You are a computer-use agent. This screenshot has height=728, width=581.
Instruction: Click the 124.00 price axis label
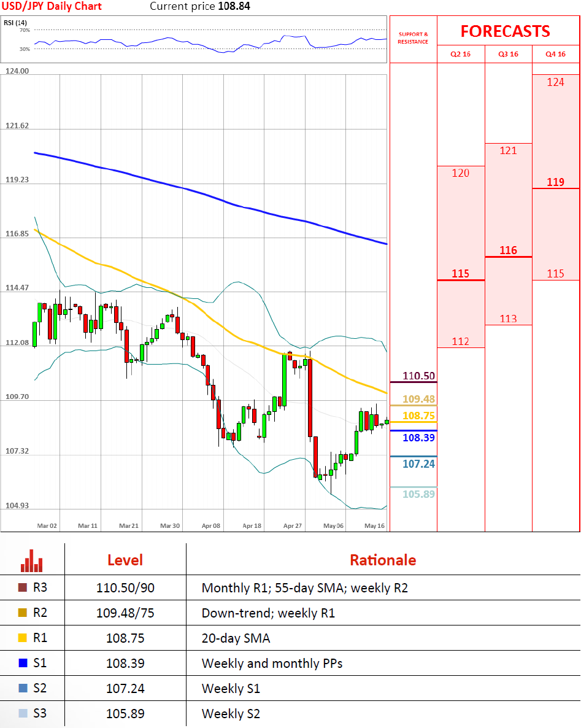point(17,71)
